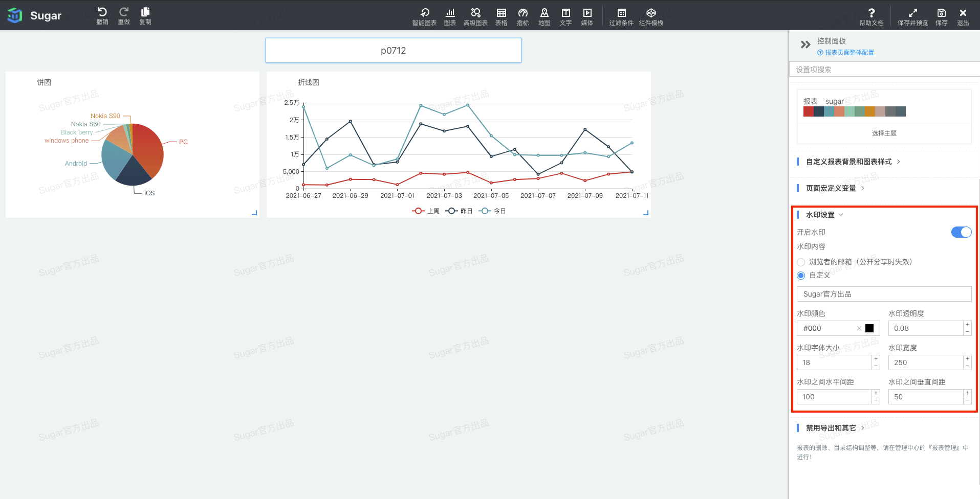Click the windows phone pie label
This screenshot has height=499, width=980.
[67, 141]
